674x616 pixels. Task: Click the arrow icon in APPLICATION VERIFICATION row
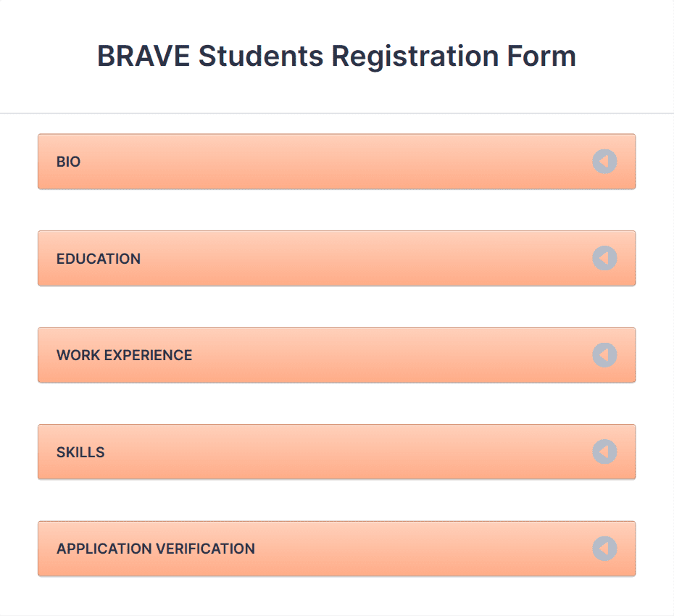(604, 549)
